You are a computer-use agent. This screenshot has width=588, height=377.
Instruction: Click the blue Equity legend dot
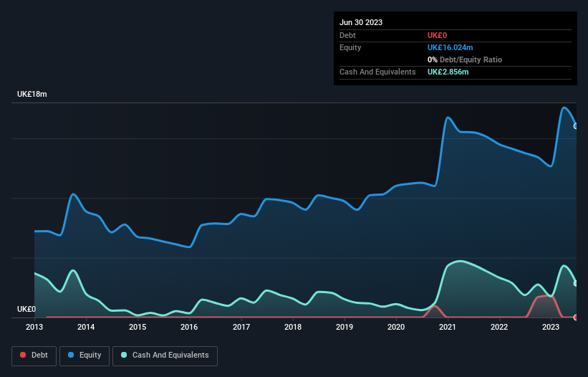(71, 355)
